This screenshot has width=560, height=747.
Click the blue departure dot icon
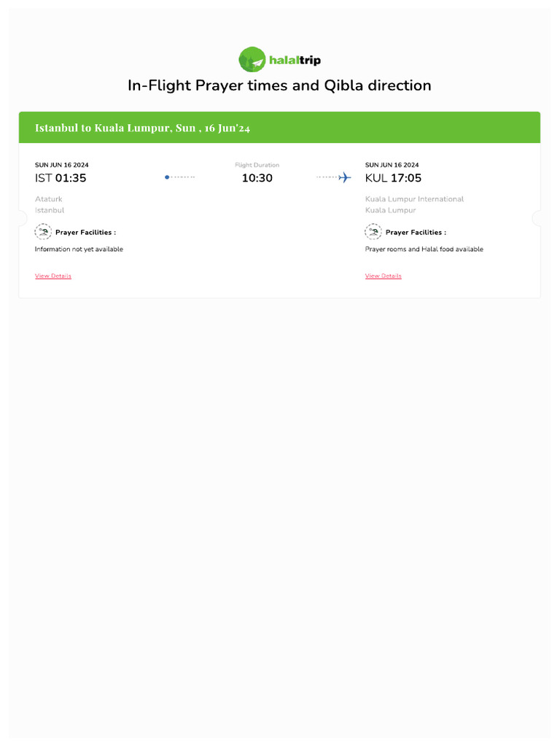(x=167, y=177)
